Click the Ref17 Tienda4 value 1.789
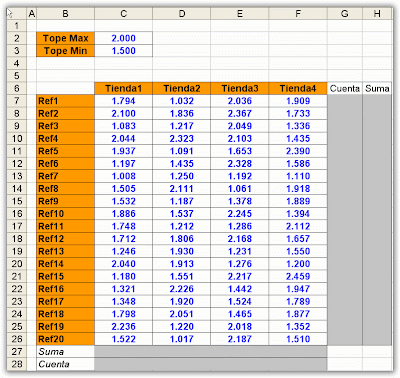 click(298, 301)
